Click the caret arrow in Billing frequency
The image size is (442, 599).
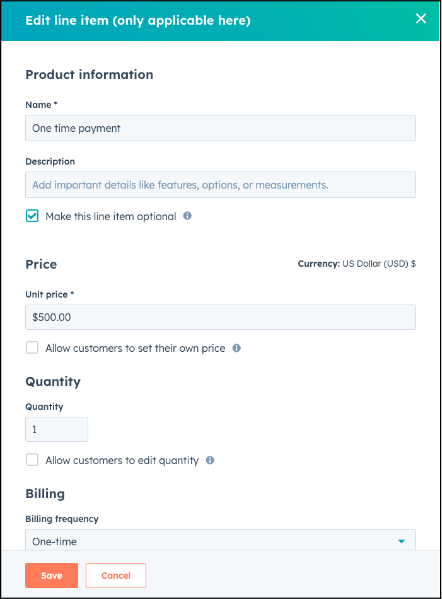(x=401, y=541)
